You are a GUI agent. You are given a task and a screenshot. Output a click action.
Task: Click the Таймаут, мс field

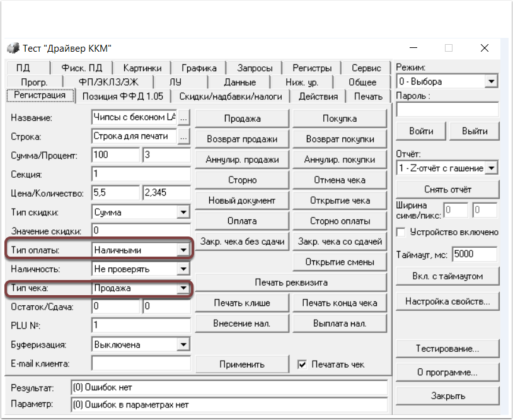(475, 254)
